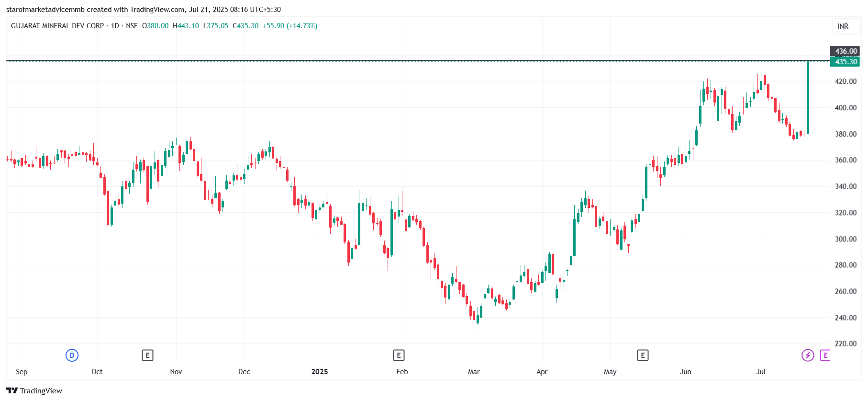Image resolution: width=868 pixels, height=401 pixels.
Task: Click the low value L375.05
Action: (216, 26)
